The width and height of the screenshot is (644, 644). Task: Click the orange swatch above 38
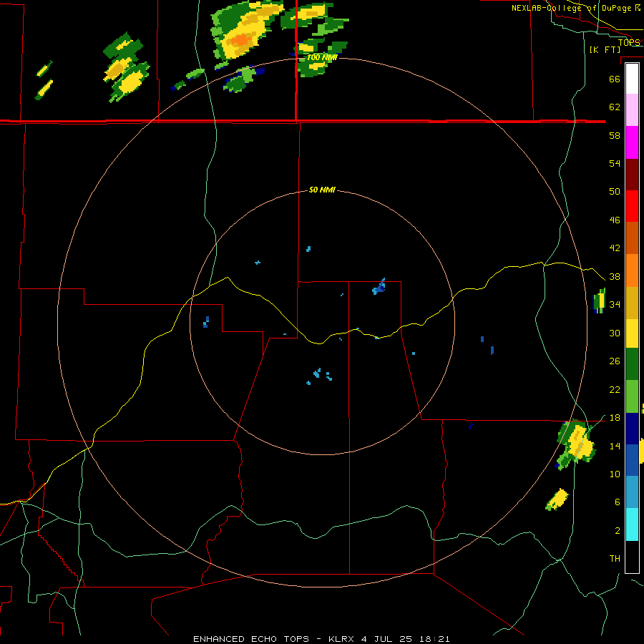pos(632,270)
